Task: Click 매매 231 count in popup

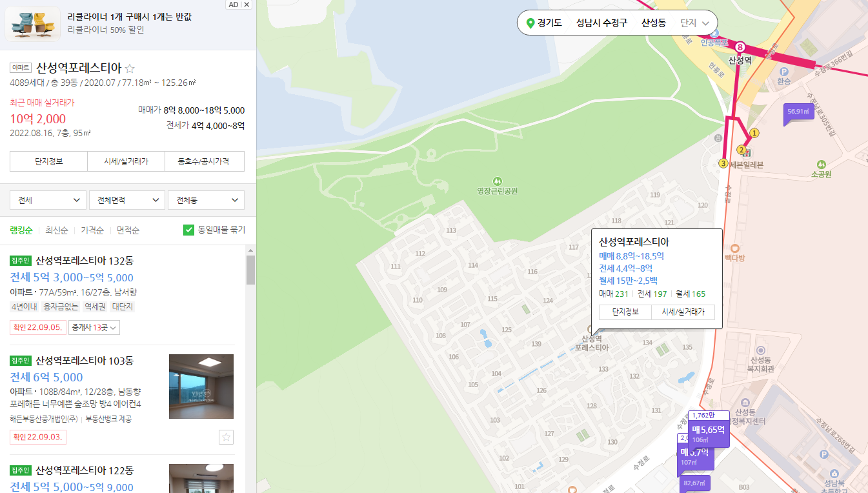Action: pyautogui.click(x=614, y=294)
